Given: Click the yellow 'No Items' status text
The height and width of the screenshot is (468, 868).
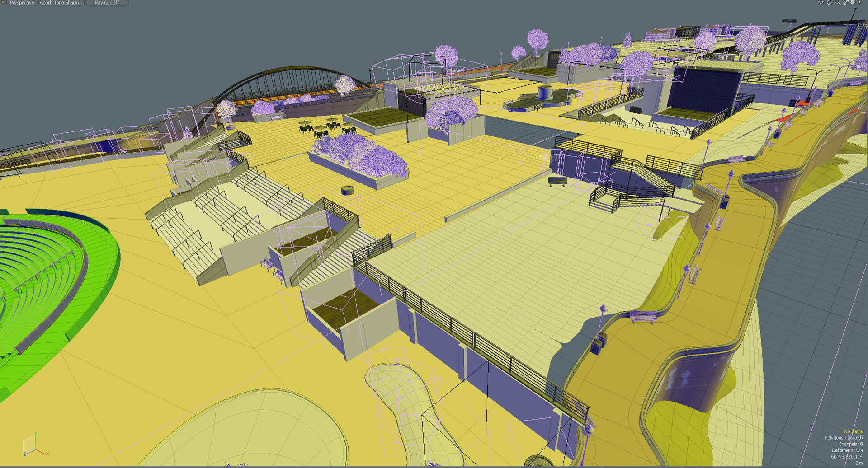Looking at the screenshot, I should [x=853, y=431].
